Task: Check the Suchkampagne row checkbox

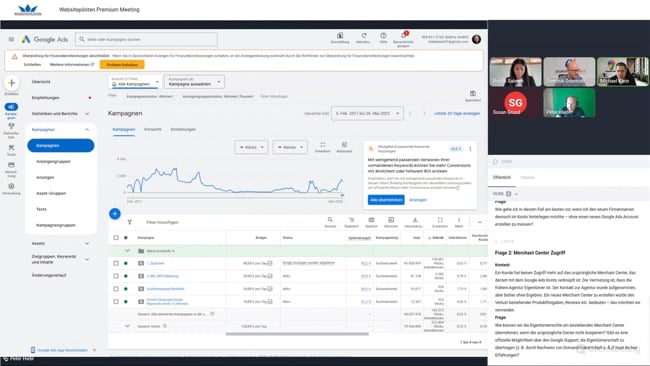Action: coord(116,289)
